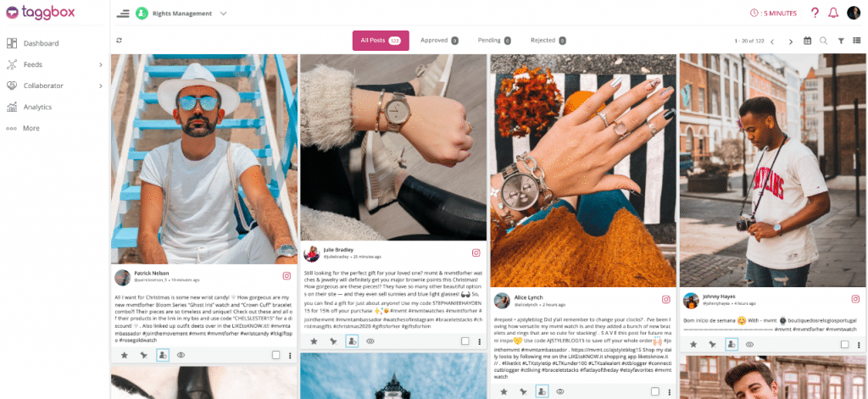
Task: Pin Julie Bradley's post
Action: coord(332,341)
